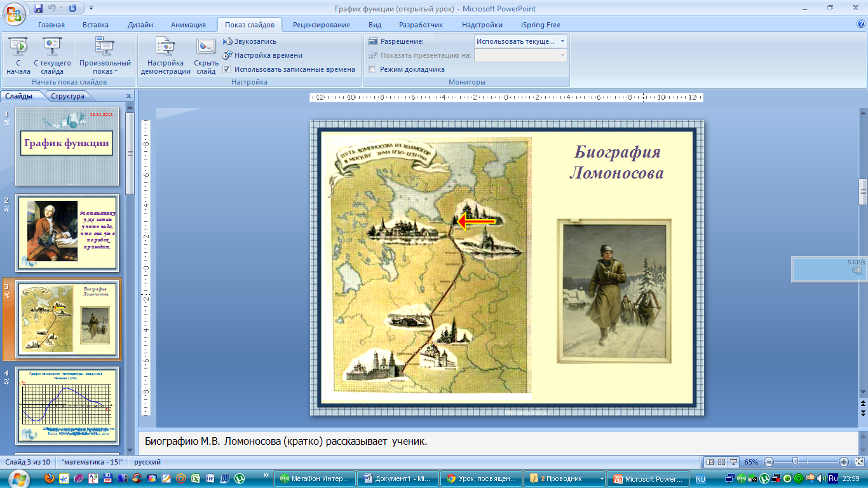
Task: Switch to the 'Вставка' ribbon tab
Action: point(95,25)
